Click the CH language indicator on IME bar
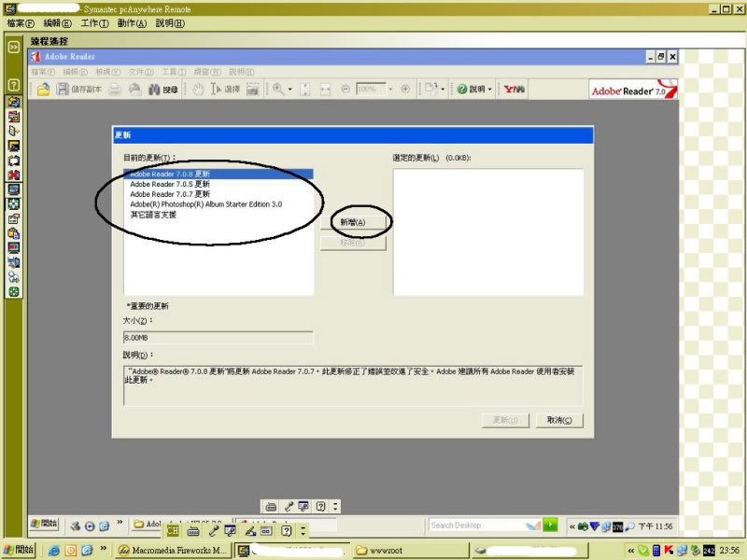 173,530
